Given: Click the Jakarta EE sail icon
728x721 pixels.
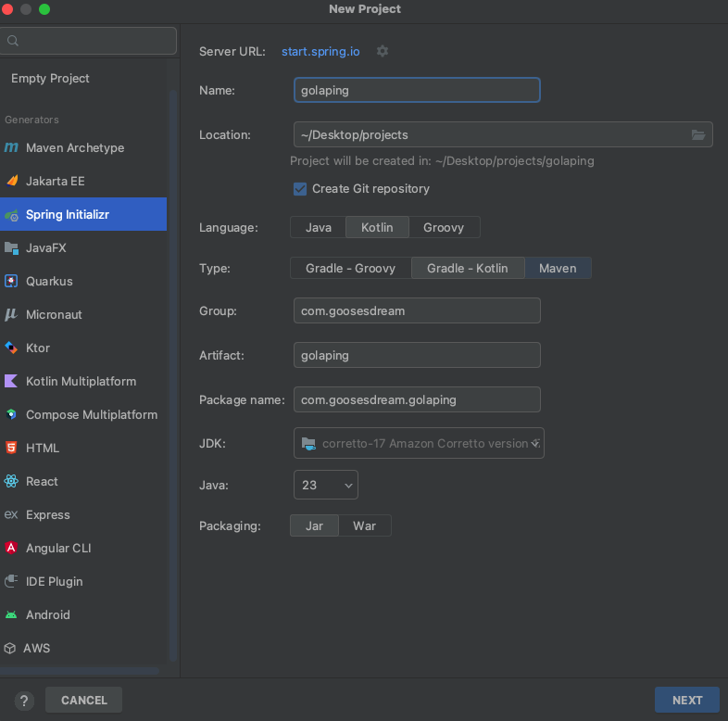Looking at the screenshot, I should [x=12, y=181].
